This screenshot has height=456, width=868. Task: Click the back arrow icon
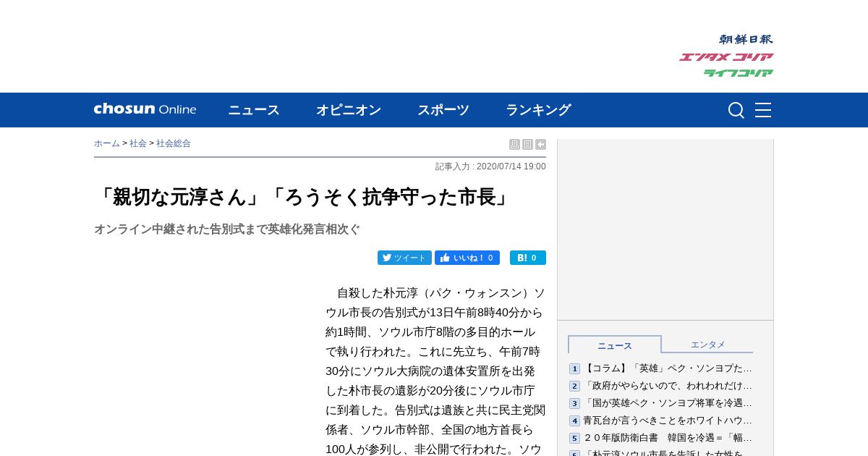(x=540, y=144)
